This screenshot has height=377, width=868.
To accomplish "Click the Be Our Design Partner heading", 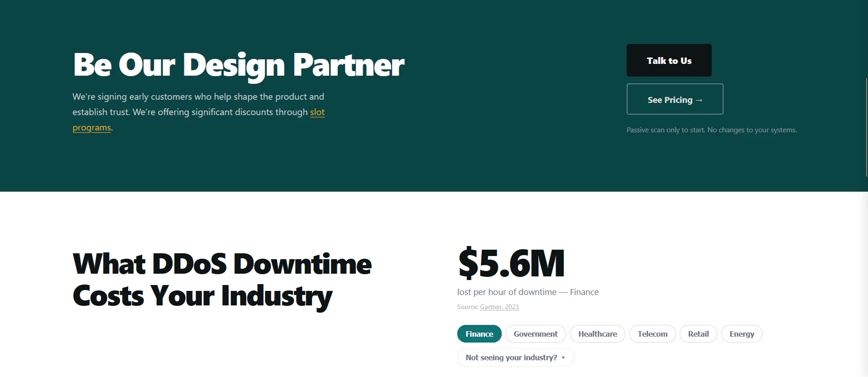I will click(x=239, y=65).
